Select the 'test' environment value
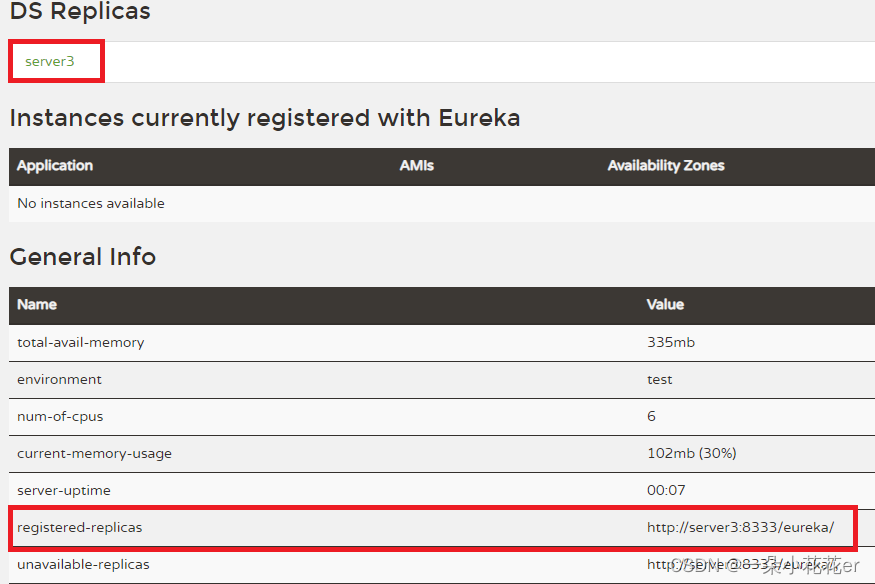 [660, 380]
